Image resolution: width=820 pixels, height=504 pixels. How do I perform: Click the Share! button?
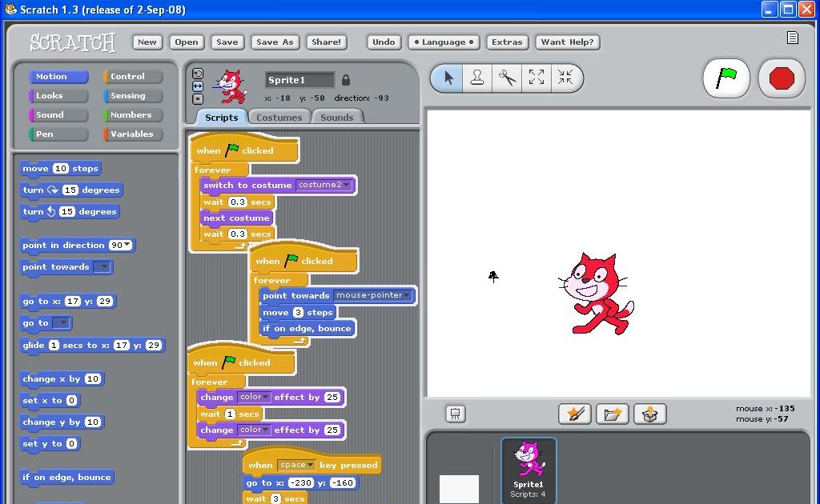tap(326, 42)
